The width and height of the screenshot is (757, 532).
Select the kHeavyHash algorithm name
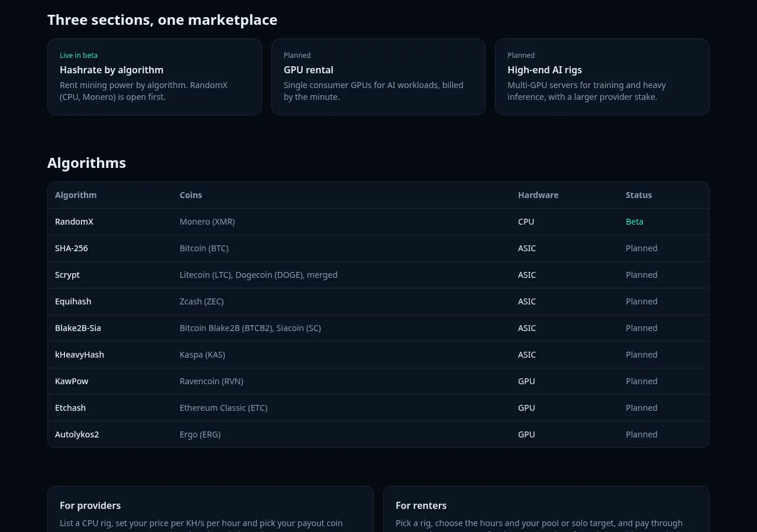click(x=79, y=355)
